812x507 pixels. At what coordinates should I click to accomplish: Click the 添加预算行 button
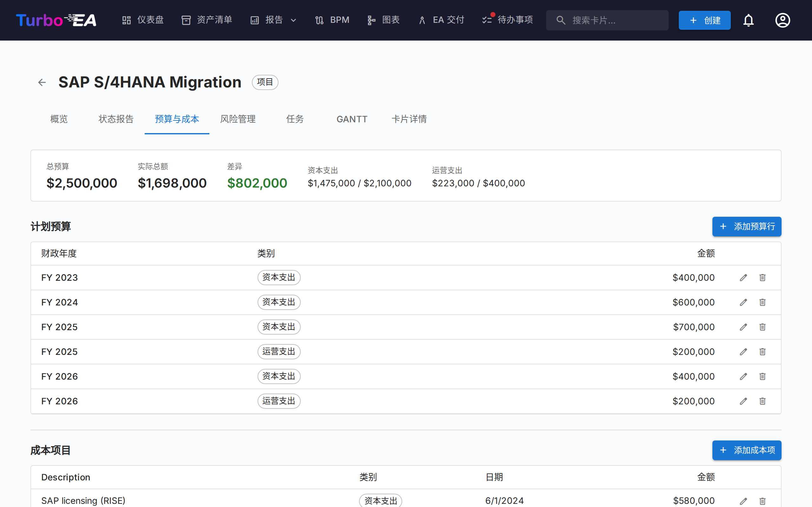click(x=747, y=227)
